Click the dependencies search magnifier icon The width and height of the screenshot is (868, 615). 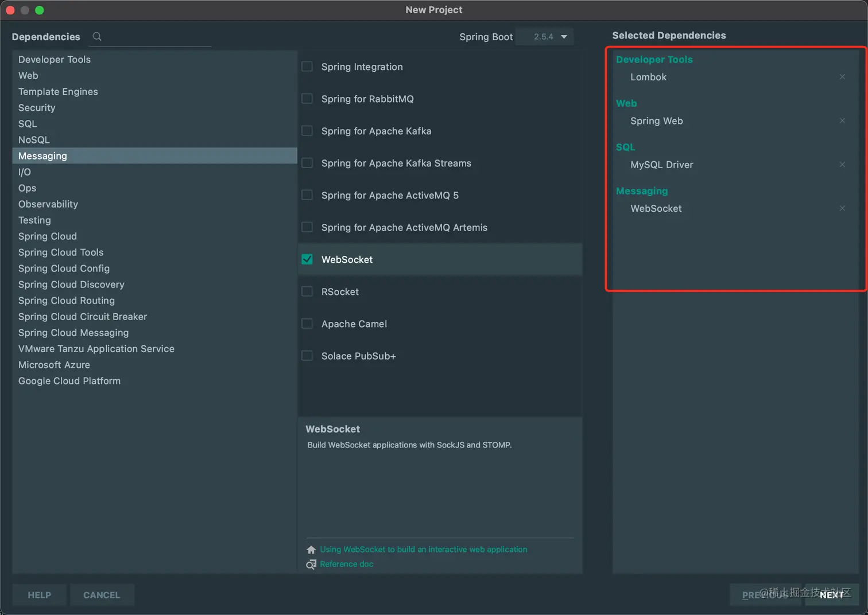97,37
